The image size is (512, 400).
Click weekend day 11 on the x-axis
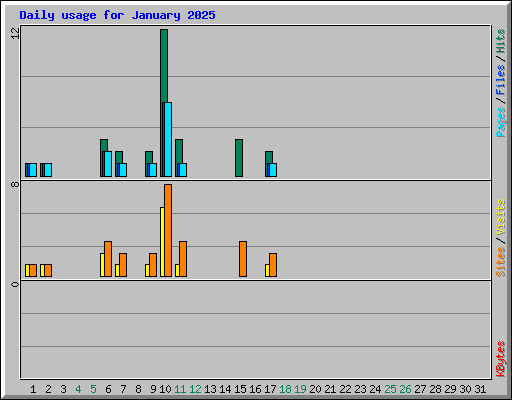180,389
